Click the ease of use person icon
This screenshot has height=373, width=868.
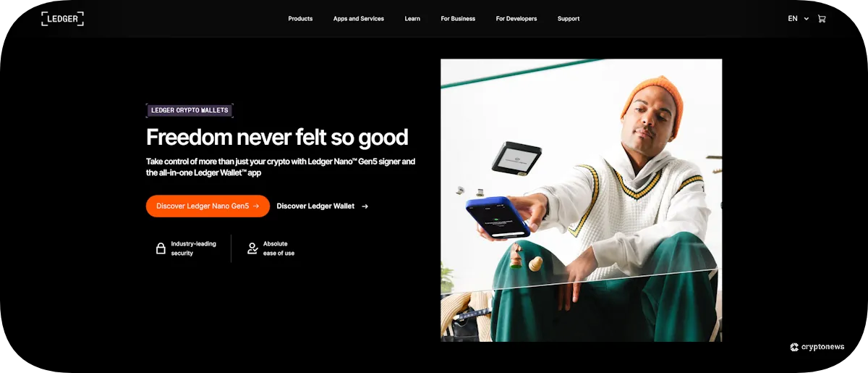pyautogui.click(x=252, y=248)
